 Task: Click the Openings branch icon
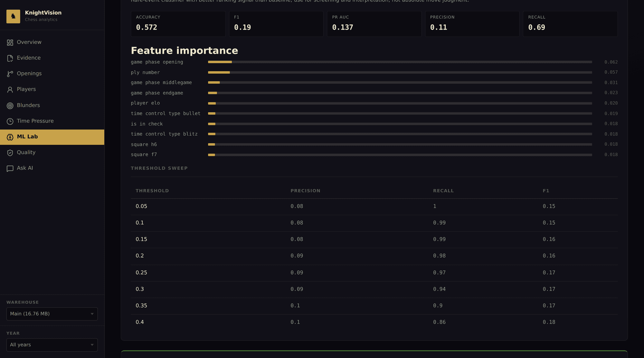click(x=10, y=74)
